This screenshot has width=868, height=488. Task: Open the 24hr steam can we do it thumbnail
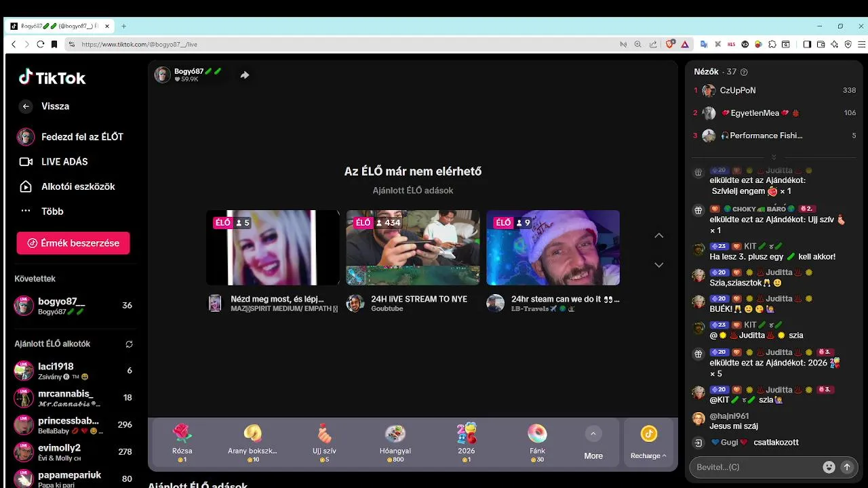[553, 247]
